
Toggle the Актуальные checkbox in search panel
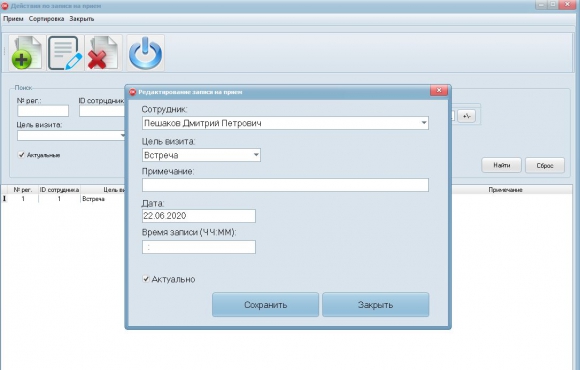21,155
